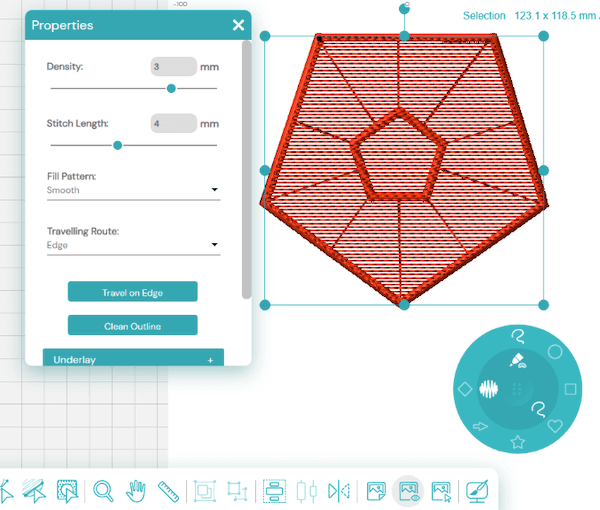Select the star shape in radial menu

pos(518,441)
